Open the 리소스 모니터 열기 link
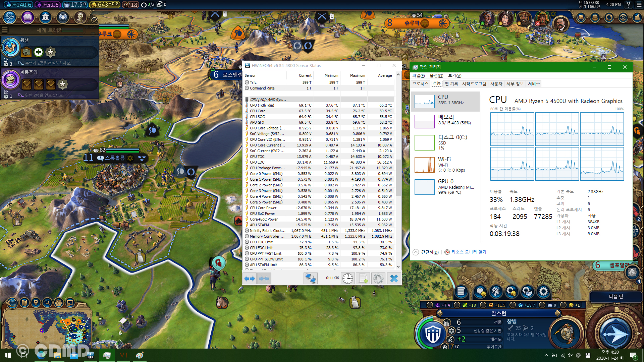Image resolution: width=644 pixels, height=362 pixels. click(x=468, y=252)
